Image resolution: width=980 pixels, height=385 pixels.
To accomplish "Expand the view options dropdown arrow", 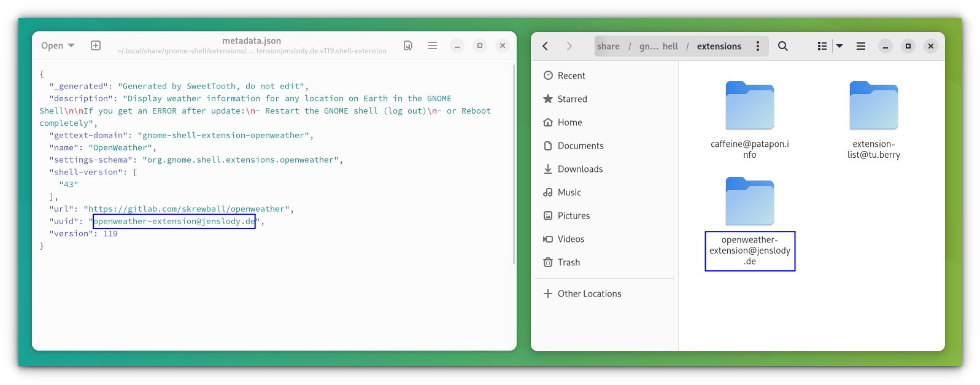I will tap(839, 46).
